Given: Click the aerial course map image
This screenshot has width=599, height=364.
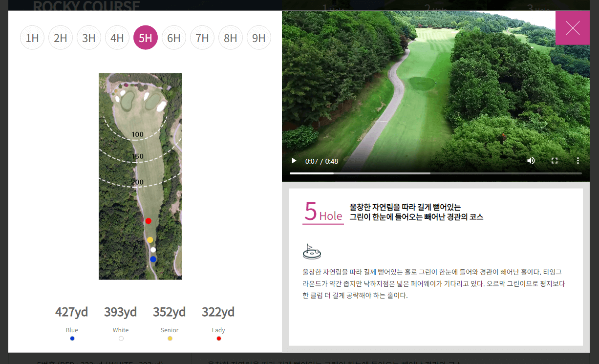Looking at the screenshot, I should [140, 176].
